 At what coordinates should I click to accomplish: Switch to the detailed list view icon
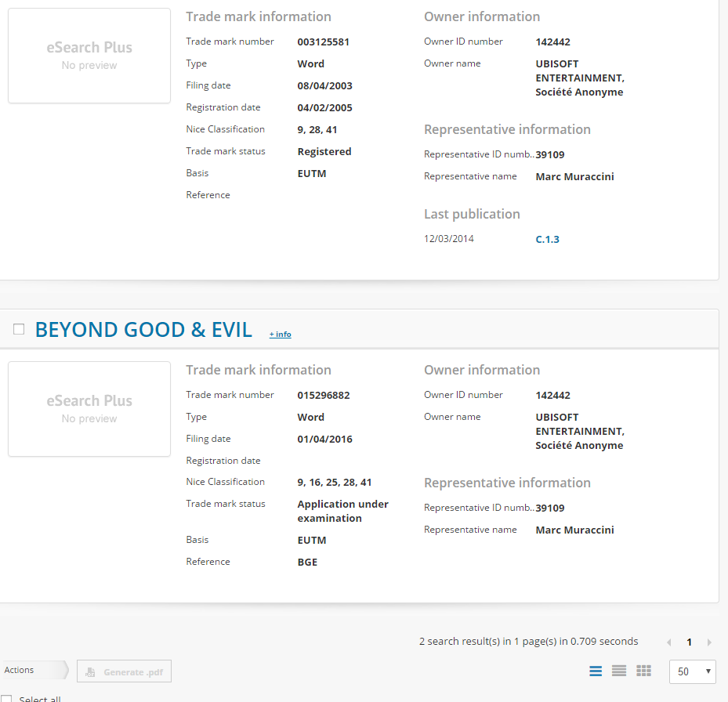click(x=596, y=671)
